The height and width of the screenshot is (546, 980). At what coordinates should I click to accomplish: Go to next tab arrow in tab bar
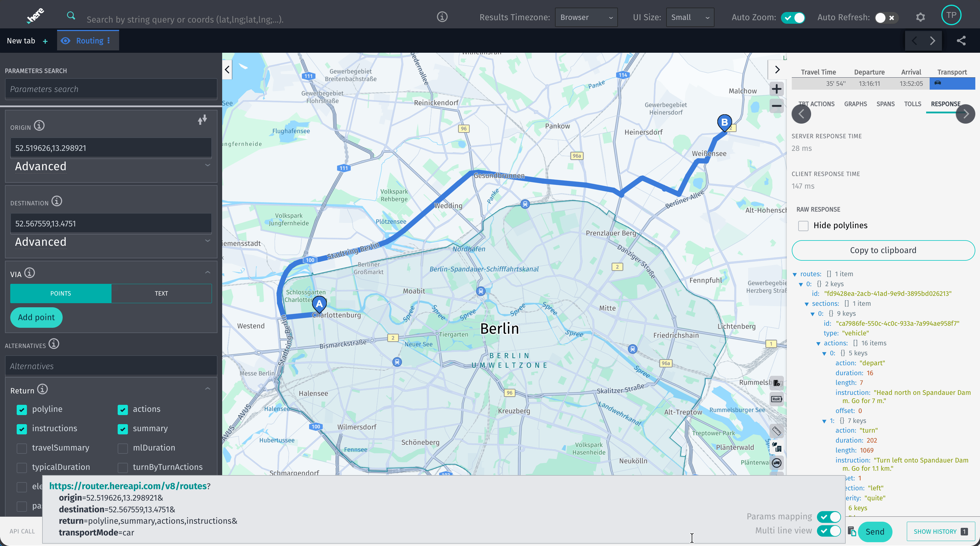coord(933,41)
